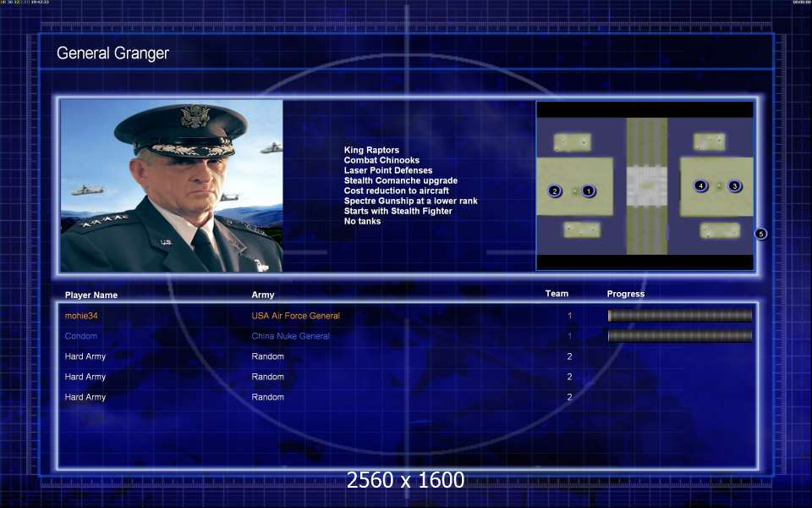Select the Laser Point Defenses line
Image resolution: width=812 pixels, height=508 pixels.
388,170
